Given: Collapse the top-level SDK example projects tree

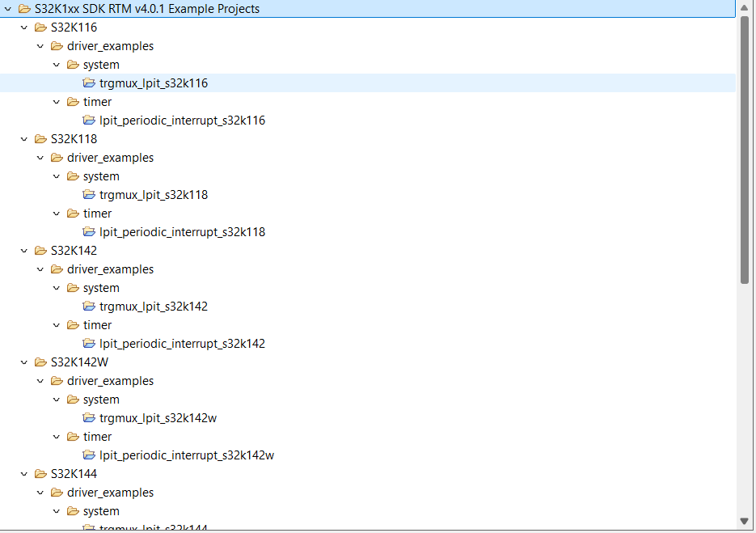Looking at the screenshot, I should coord(8,9).
